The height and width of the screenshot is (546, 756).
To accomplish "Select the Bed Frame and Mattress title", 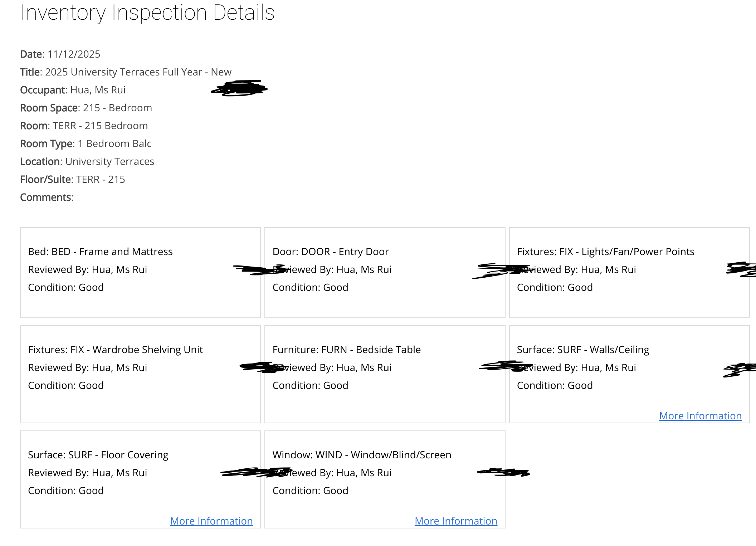I will coord(100,252).
